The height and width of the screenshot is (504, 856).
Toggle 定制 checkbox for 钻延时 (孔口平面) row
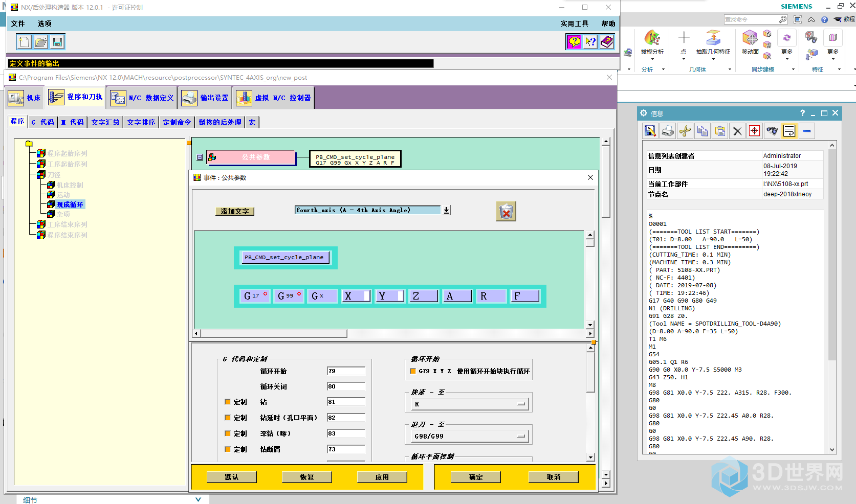pos(228,418)
